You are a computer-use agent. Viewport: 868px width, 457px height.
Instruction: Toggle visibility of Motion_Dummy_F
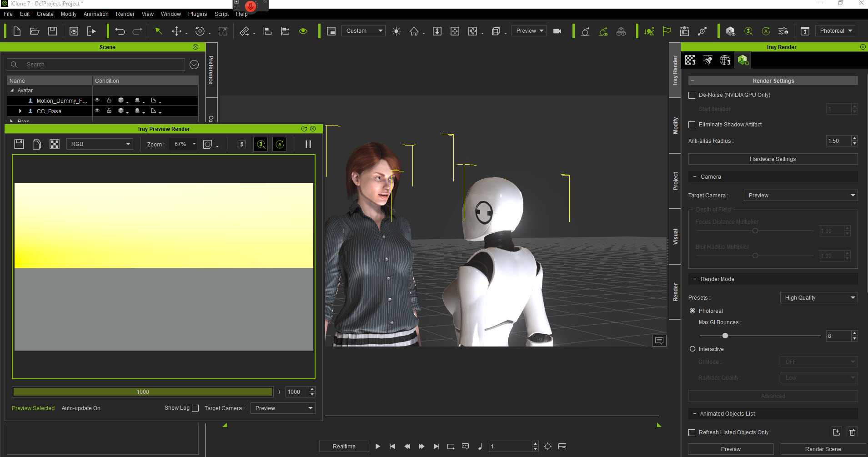pos(97,100)
